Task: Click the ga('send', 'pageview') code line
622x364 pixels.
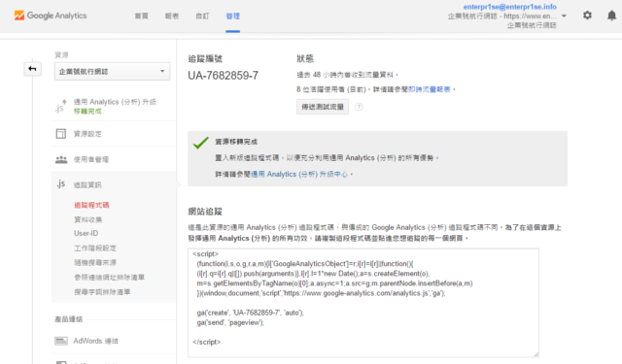Action: [x=230, y=322]
